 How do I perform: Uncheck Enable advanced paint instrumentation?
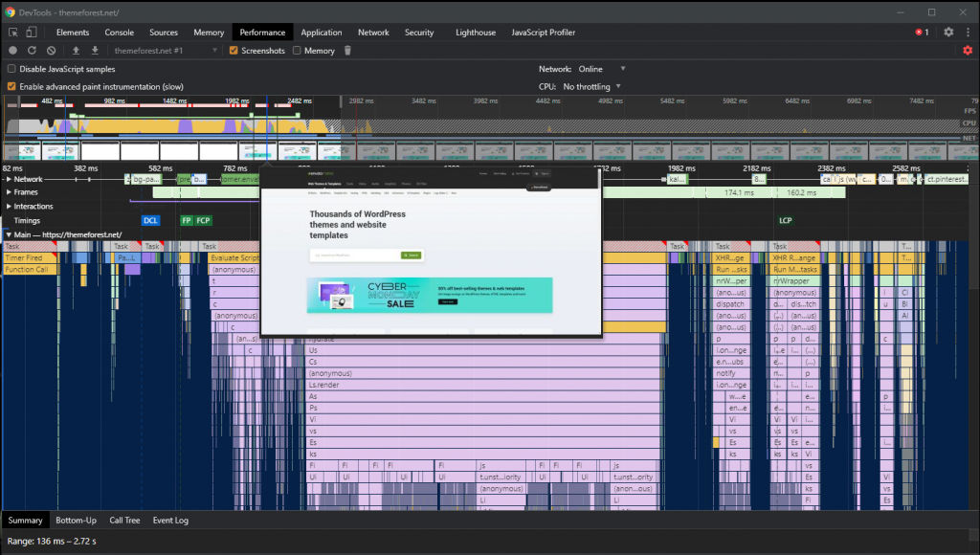coord(11,86)
